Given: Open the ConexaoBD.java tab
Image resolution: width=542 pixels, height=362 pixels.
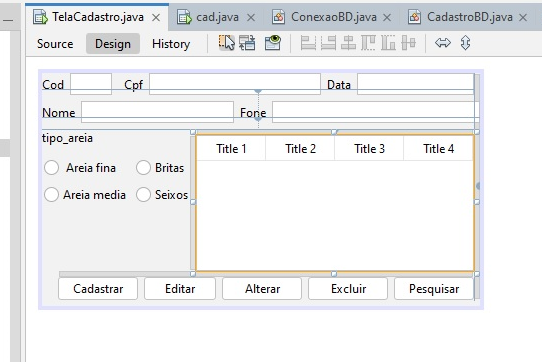Looking at the screenshot, I should click(334, 17).
